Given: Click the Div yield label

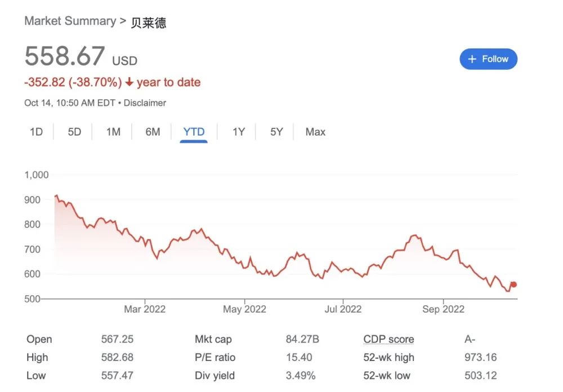Looking at the screenshot, I should pyautogui.click(x=215, y=376).
